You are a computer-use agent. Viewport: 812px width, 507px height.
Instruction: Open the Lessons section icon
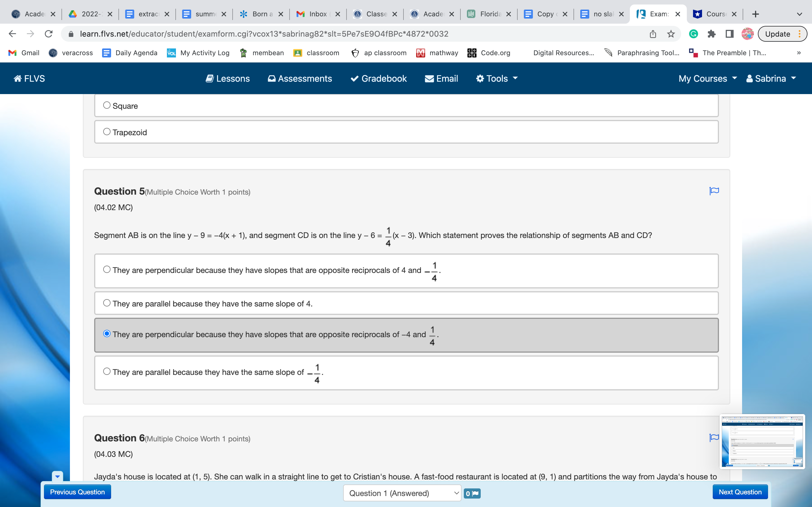pos(209,78)
